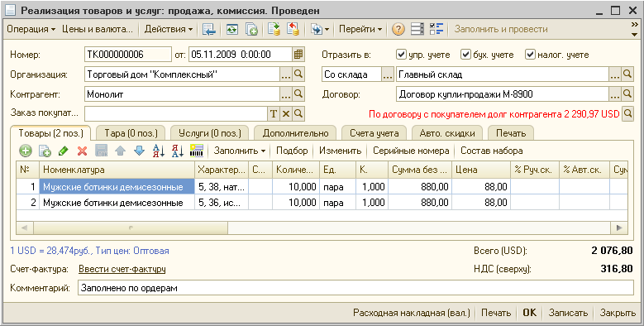Open the Действия dropdown menu

coord(169,29)
